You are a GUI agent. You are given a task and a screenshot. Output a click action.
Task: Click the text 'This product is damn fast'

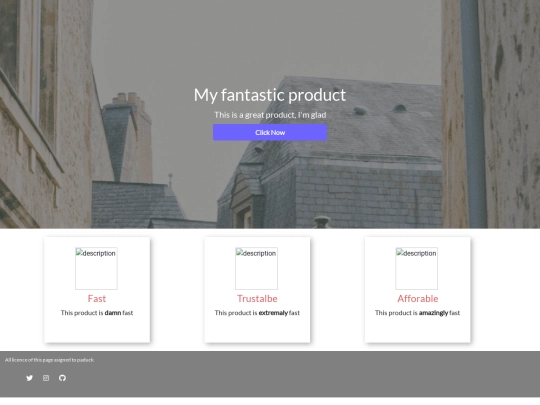[x=97, y=313]
